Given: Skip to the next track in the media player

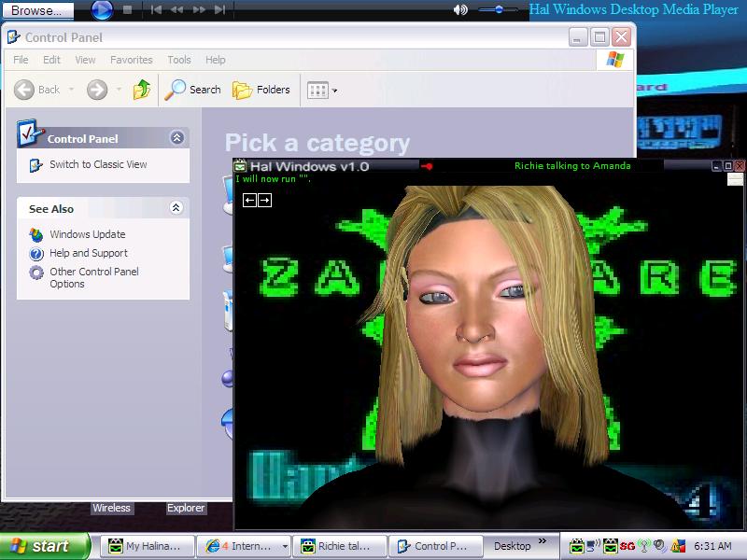Looking at the screenshot, I should coord(219,9).
